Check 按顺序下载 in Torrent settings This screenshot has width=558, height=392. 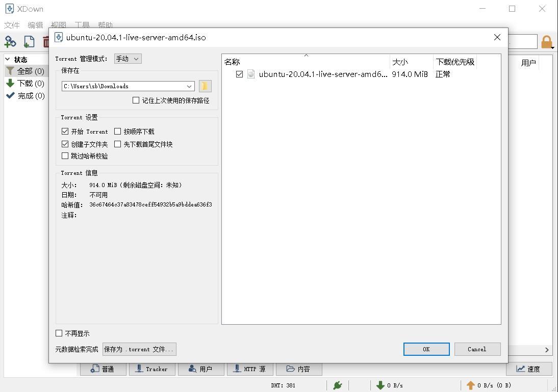coord(117,131)
